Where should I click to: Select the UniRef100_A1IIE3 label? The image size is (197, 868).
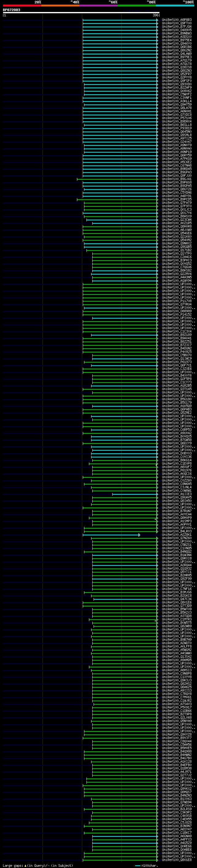(177, 494)
